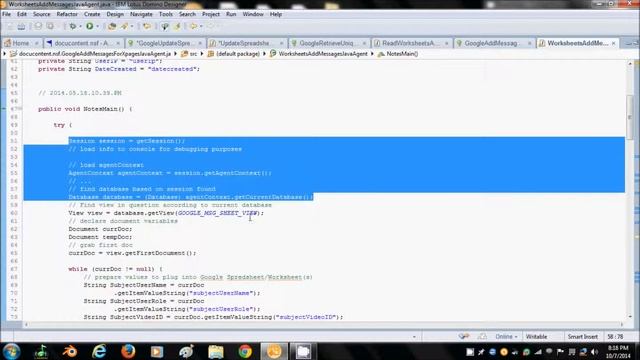Open dropdown arrow beside green Run icon

[97, 27]
